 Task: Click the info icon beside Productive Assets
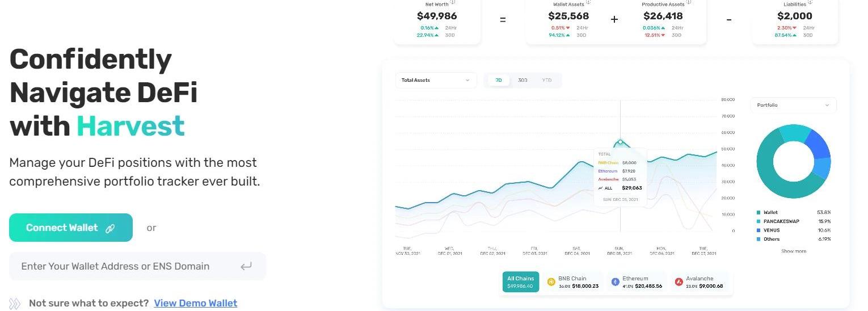click(689, 2)
